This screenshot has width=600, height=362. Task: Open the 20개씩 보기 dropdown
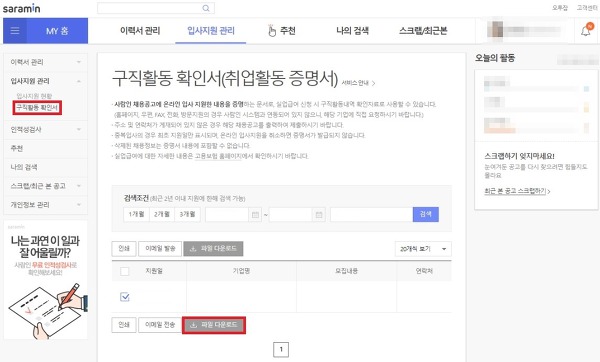(423, 249)
